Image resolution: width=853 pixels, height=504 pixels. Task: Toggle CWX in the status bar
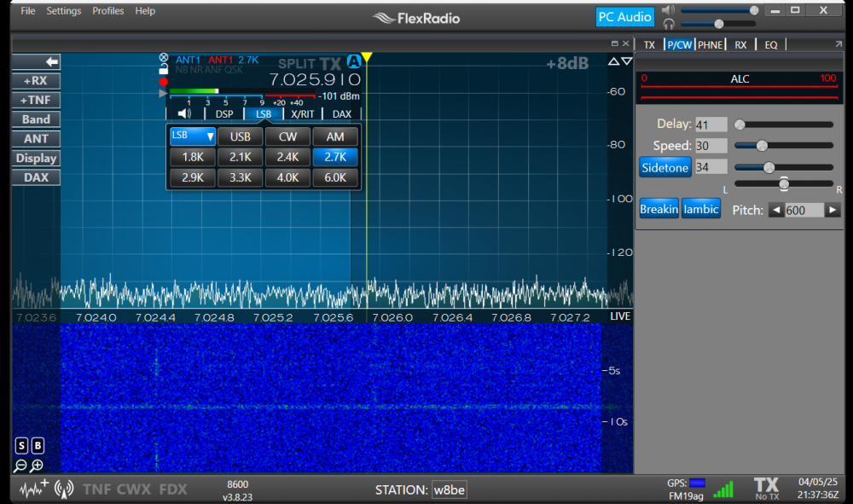[x=133, y=490]
